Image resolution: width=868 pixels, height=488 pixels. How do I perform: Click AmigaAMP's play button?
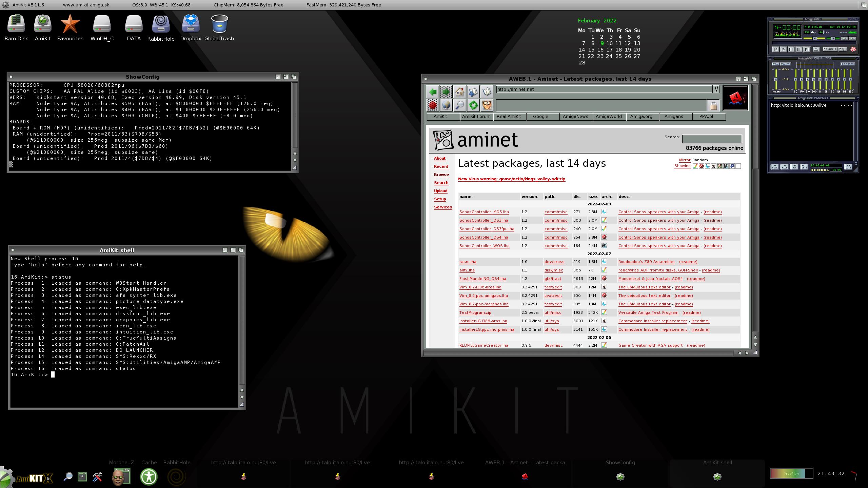pyautogui.click(x=784, y=49)
